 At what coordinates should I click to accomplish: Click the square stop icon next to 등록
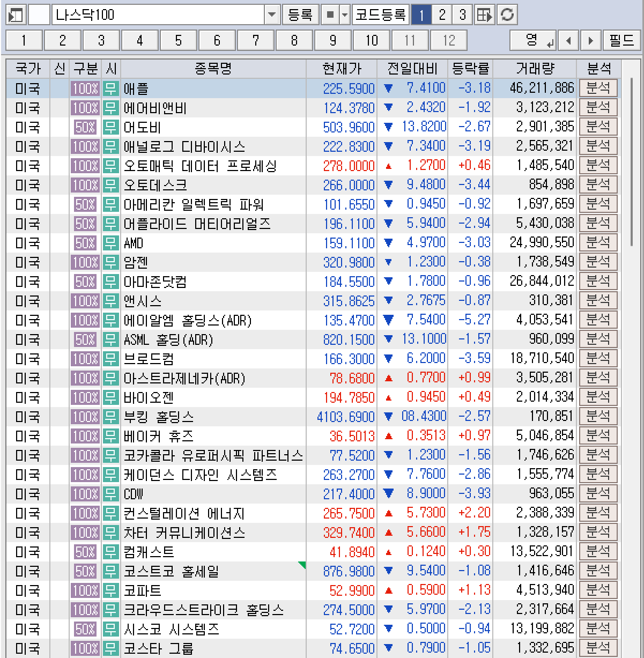click(x=330, y=15)
